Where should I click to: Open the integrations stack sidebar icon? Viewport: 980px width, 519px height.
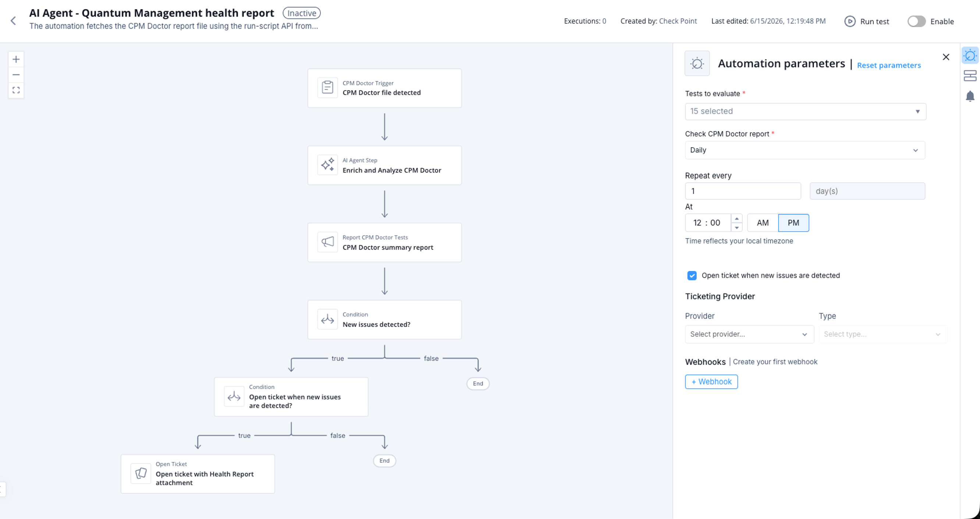tap(970, 76)
